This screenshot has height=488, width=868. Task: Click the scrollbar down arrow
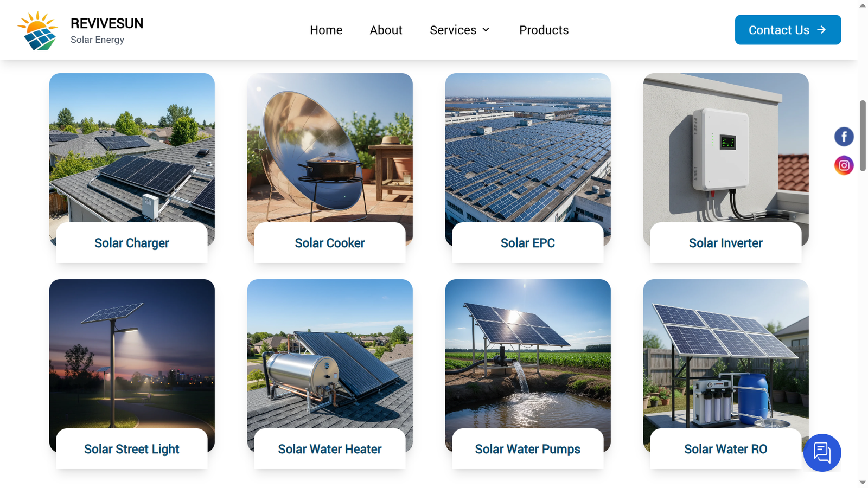pyautogui.click(x=863, y=482)
